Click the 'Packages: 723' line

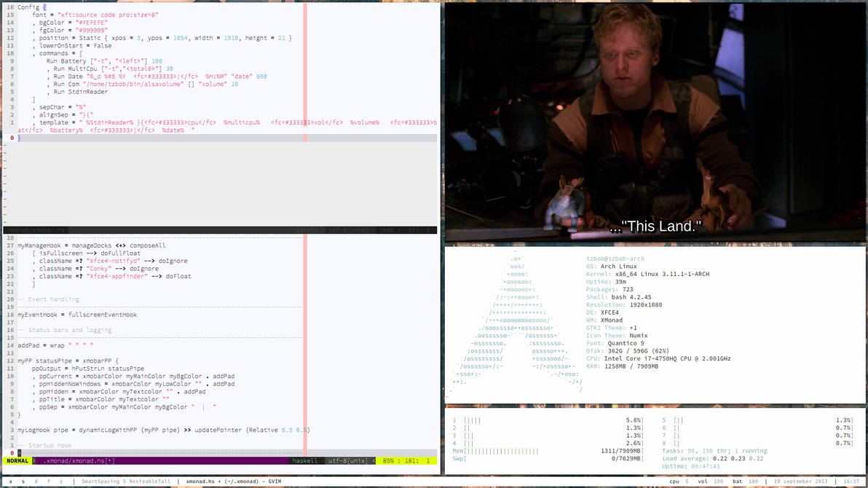pos(609,290)
